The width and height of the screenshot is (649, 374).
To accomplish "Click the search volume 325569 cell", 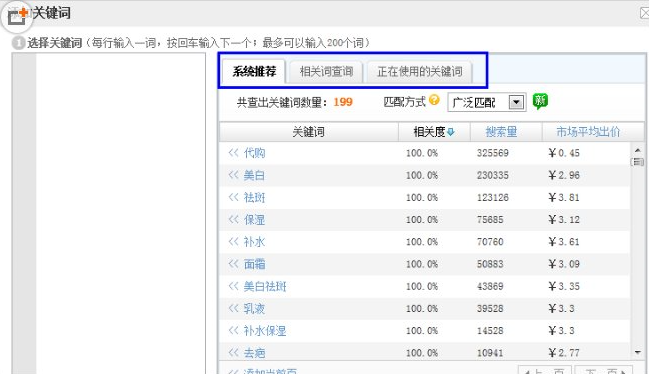I will click(493, 153).
